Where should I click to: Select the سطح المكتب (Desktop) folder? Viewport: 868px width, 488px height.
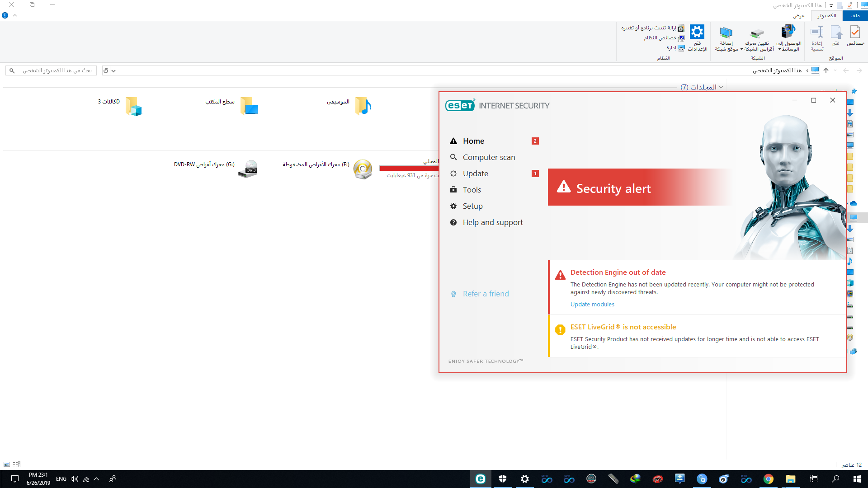pyautogui.click(x=231, y=106)
